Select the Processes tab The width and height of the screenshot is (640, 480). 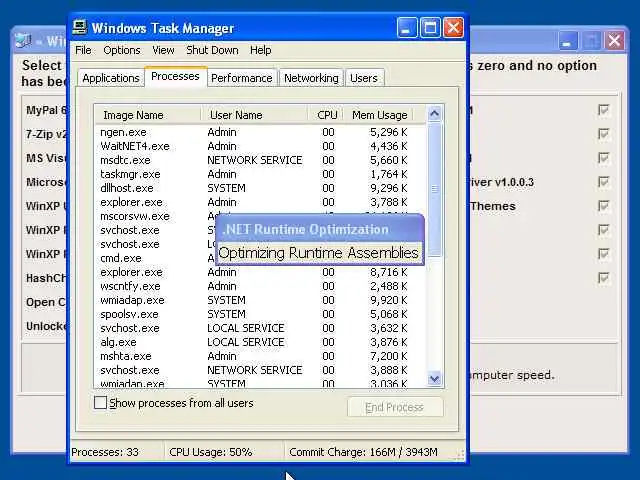175,76
